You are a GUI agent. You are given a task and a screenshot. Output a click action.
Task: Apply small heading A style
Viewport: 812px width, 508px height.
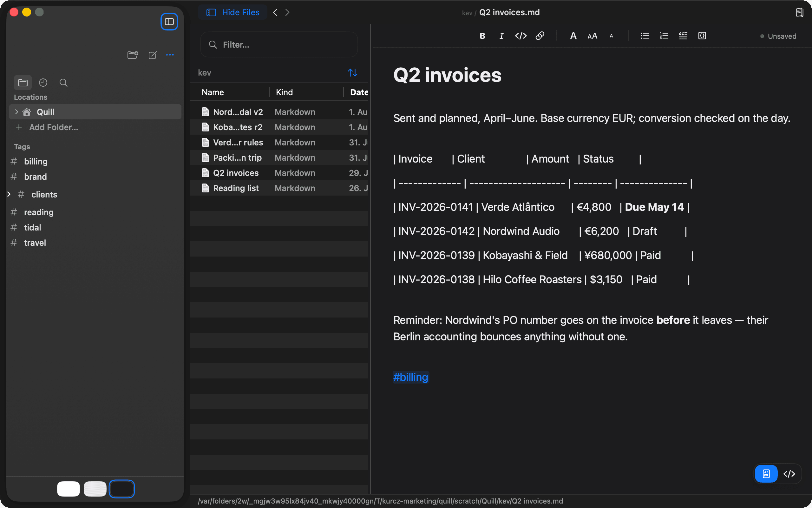(611, 36)
